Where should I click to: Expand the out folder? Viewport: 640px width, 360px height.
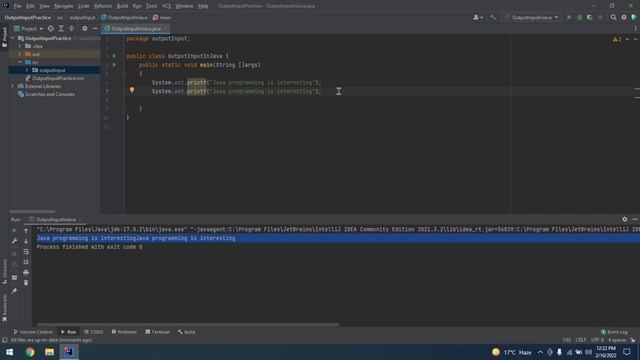click(20, 54)
